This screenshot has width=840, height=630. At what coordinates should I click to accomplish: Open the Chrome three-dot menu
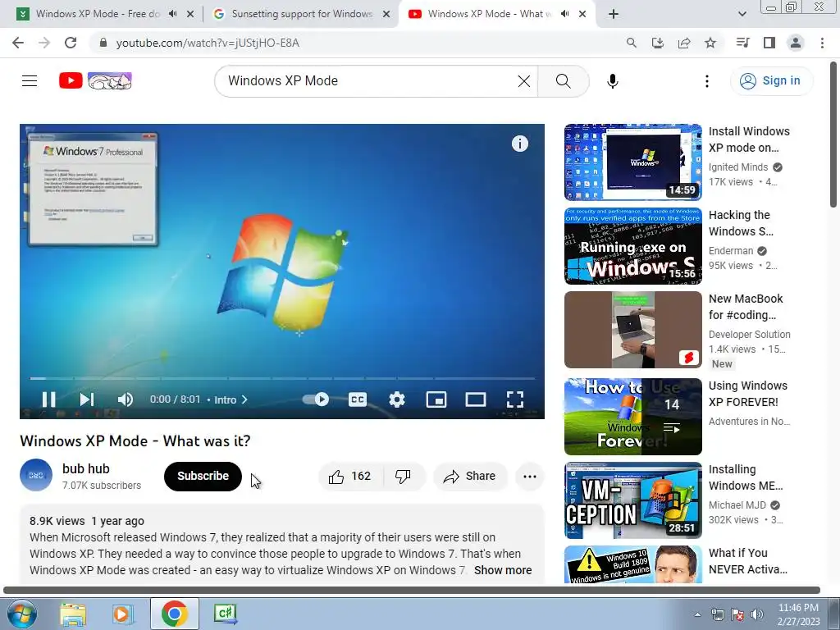click(x=822, y=43)
